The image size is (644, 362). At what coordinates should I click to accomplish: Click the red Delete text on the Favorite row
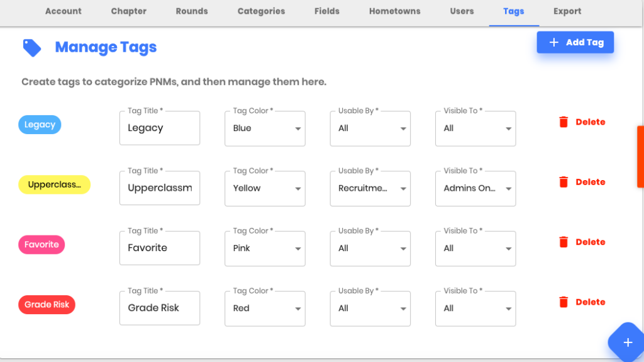tap(590, 242)
